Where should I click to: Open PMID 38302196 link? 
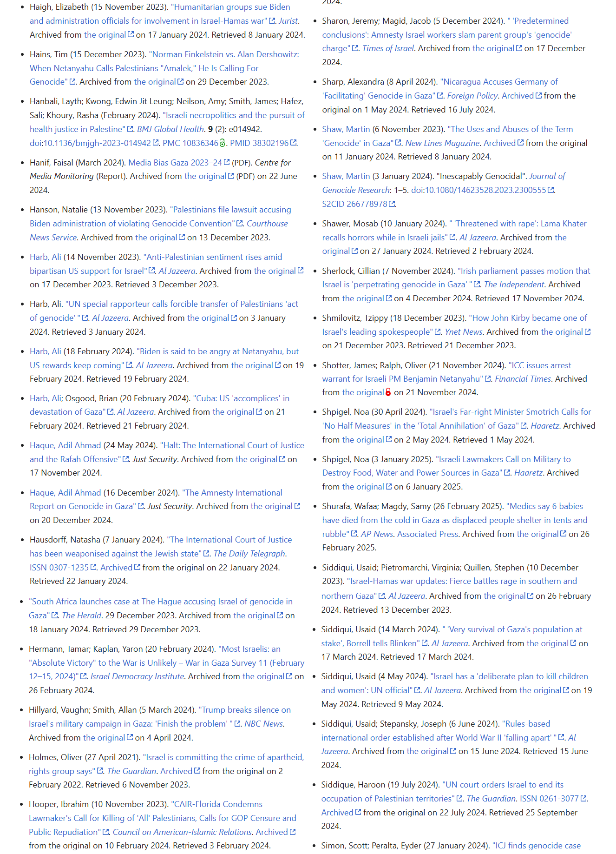click(x=262, y=143)
